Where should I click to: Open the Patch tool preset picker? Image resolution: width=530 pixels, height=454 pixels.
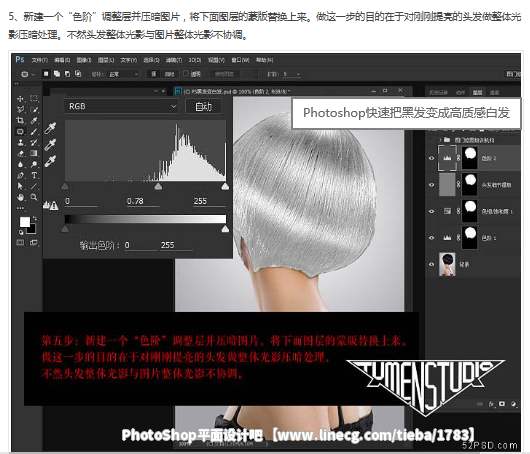click(28, 74)
